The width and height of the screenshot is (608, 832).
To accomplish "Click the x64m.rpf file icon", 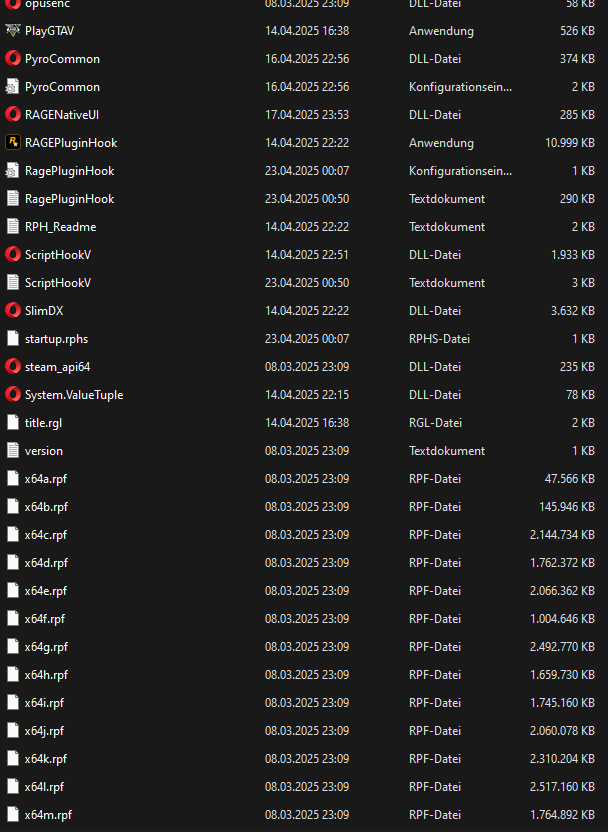I will 13,815.
